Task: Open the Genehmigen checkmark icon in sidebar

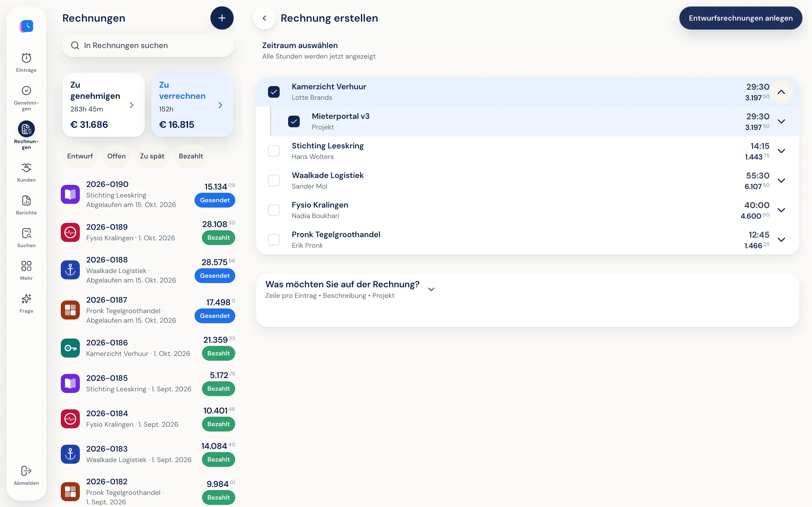Action: (26, 91)
